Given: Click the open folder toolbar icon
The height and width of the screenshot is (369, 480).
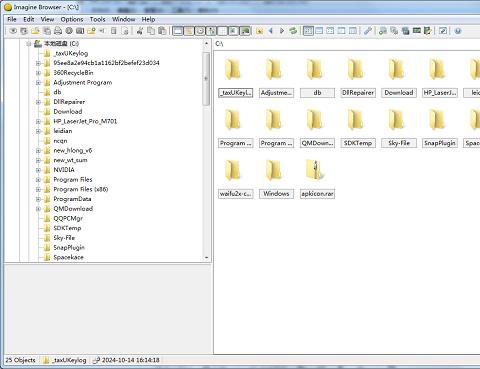Looking at the screenshot, I should [x=35, y=31].
